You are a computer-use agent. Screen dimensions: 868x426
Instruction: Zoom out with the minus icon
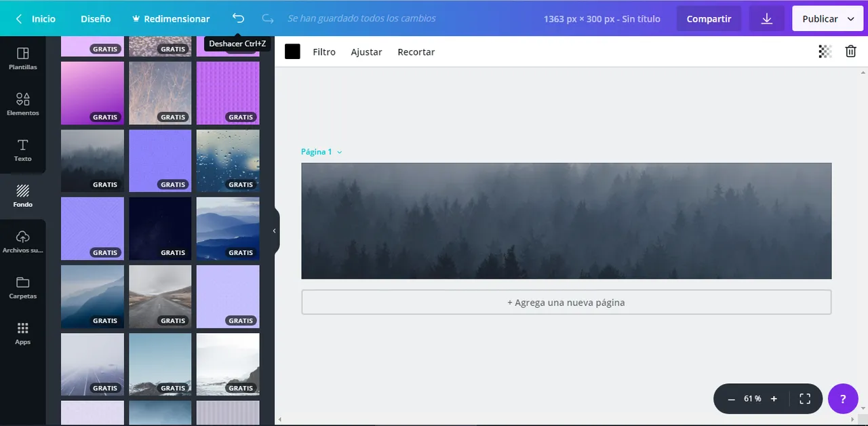[731, 399]
